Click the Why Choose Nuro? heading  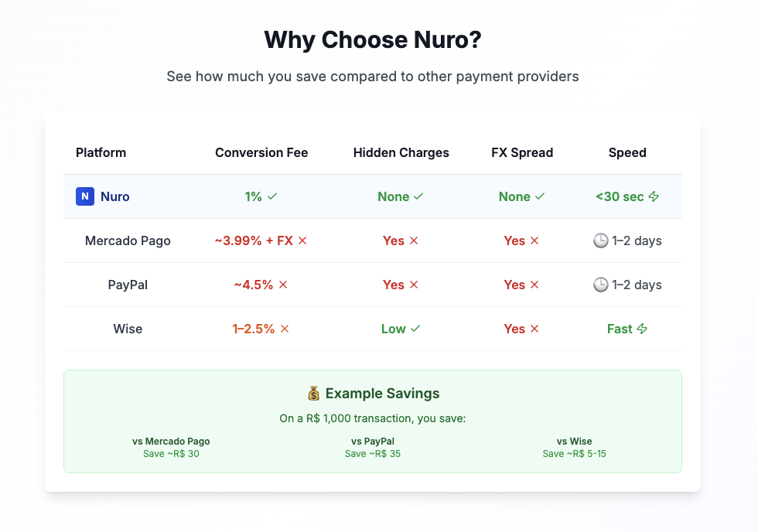tap(373, 39)
